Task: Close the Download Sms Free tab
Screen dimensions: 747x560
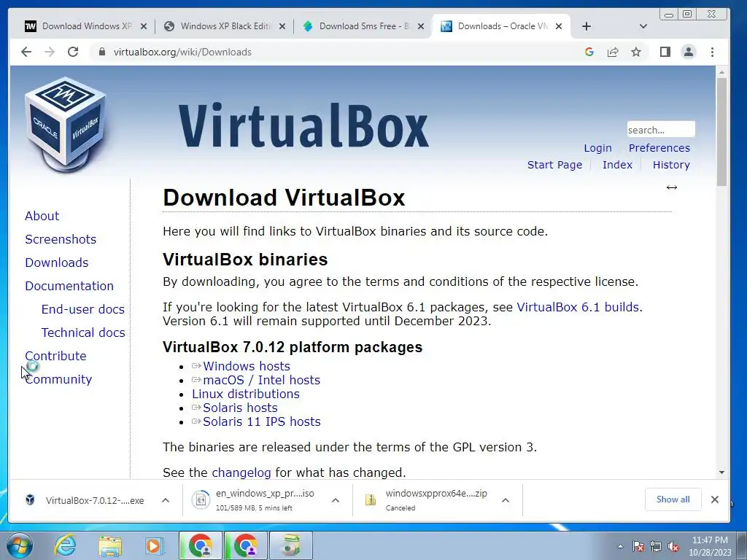Action: (421, 26)
